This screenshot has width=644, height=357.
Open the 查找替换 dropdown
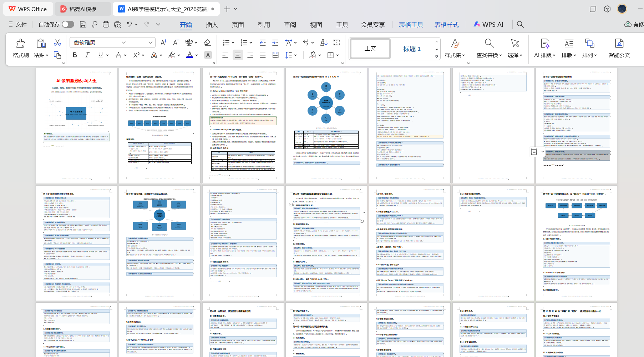pyautogui.click(x=489, y=55)
